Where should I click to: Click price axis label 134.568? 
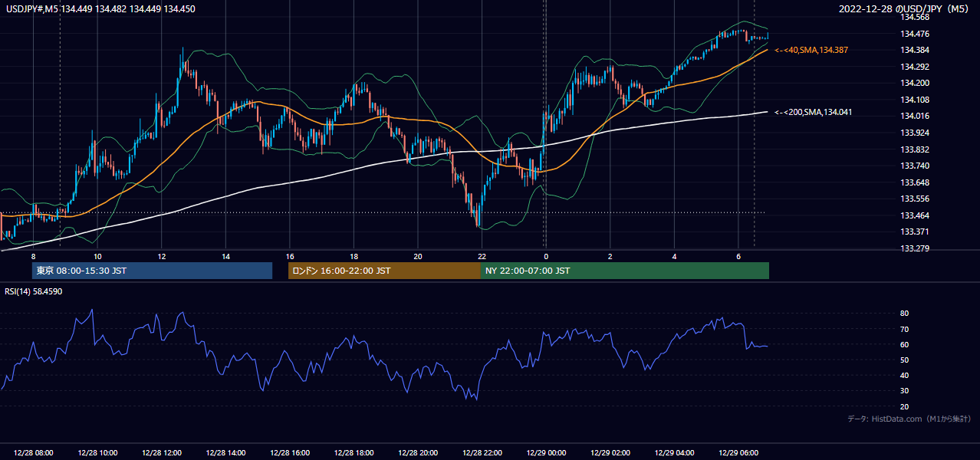pos(916,17)
